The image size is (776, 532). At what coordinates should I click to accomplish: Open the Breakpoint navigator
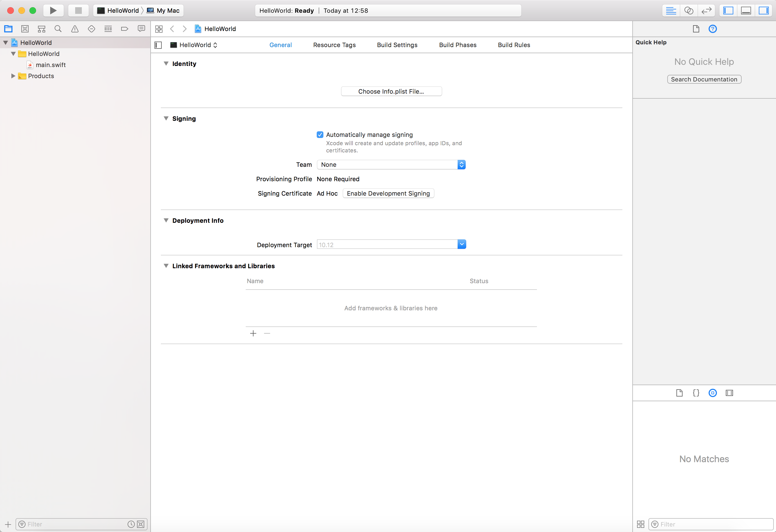point(125,29)
